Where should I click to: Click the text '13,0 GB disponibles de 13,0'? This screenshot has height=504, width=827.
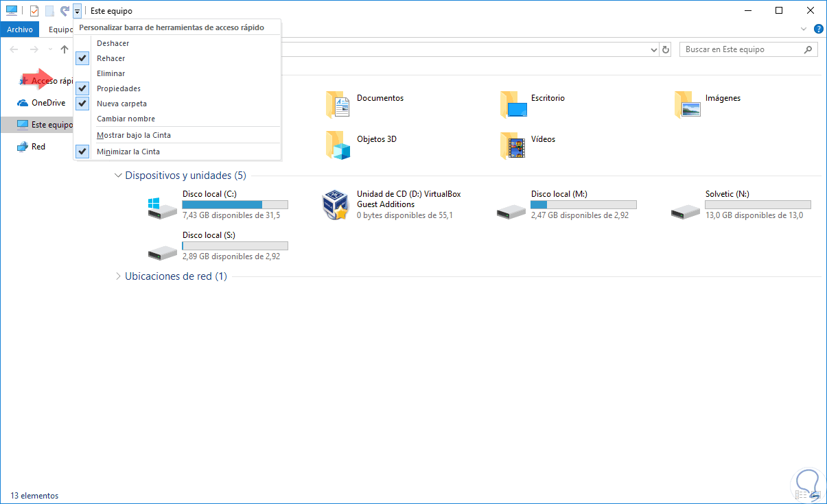coord(754,215)
